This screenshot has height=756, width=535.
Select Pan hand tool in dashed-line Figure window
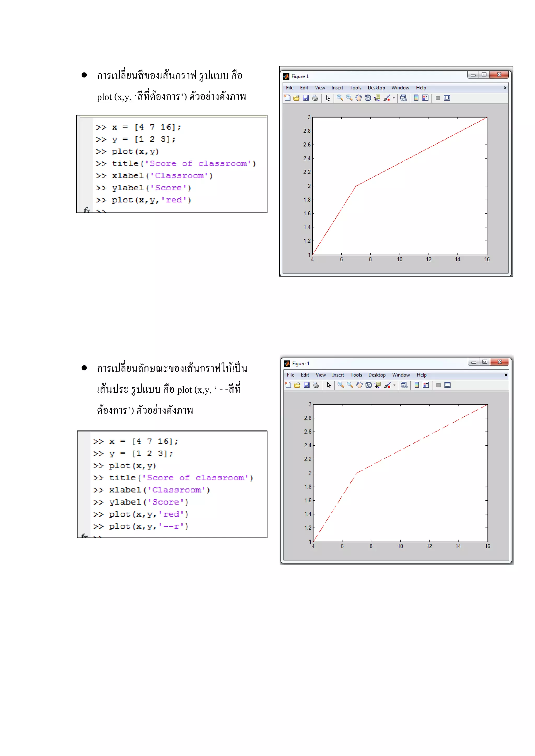click(x=359, y=385)
